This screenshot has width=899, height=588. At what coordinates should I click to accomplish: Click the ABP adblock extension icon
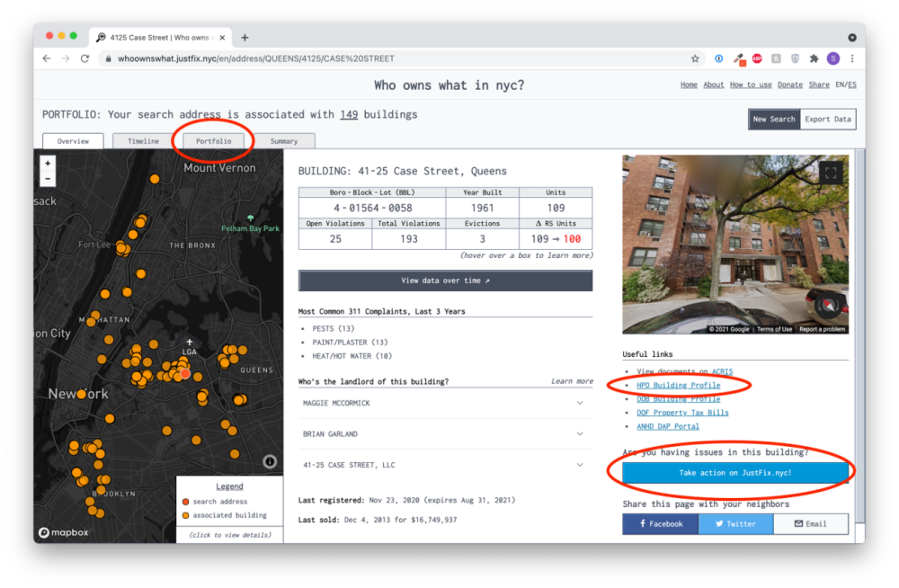(x=757, y=58)
